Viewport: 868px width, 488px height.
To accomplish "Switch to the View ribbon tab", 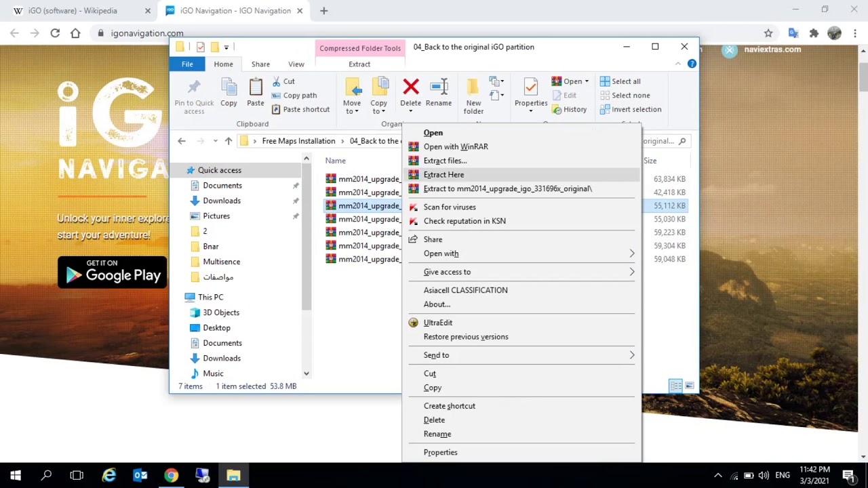I will (296, 64).
